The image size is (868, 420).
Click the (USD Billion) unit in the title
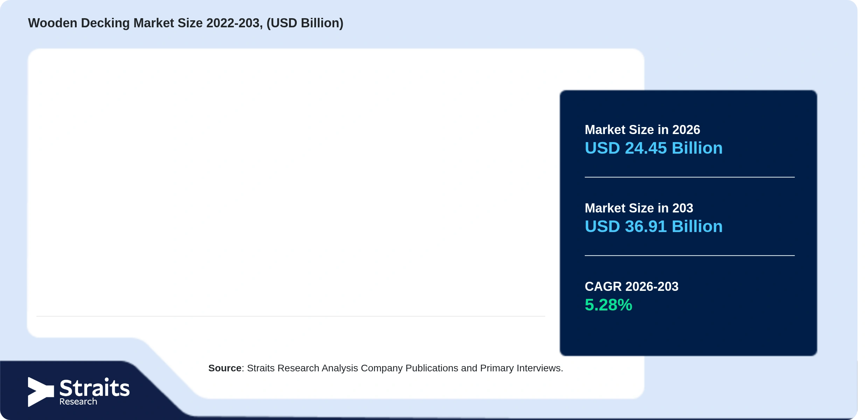[305, 23]
